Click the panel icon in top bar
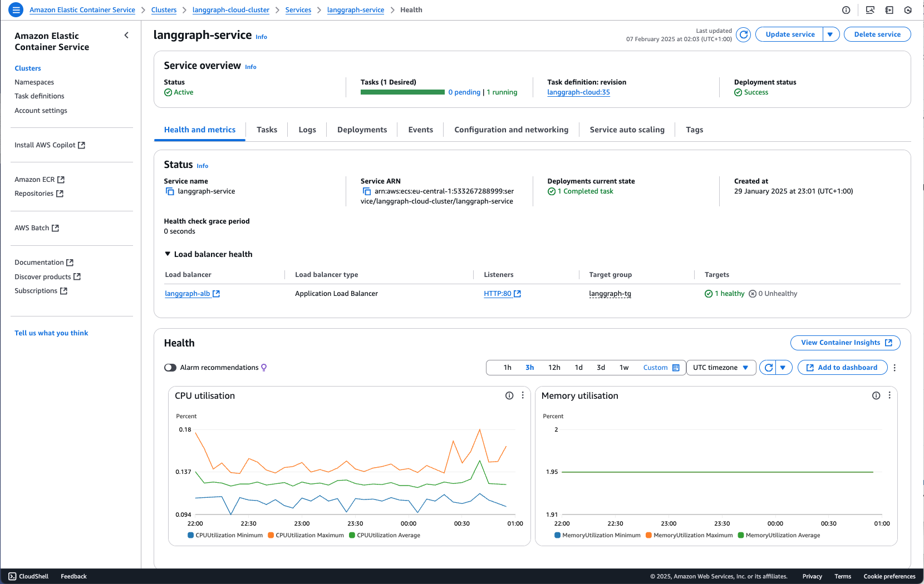Viewport: 924px width, 584px height. (889, 10)
